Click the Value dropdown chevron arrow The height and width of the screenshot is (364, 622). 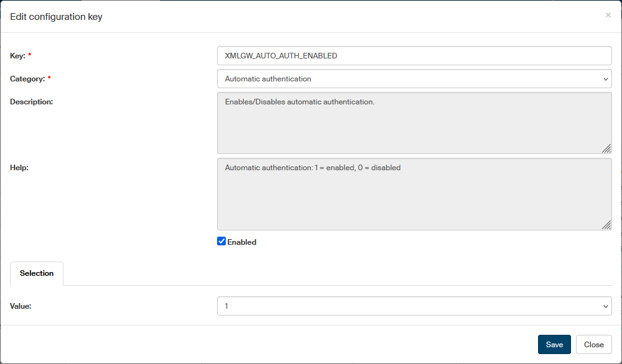(x=606, y=306)
